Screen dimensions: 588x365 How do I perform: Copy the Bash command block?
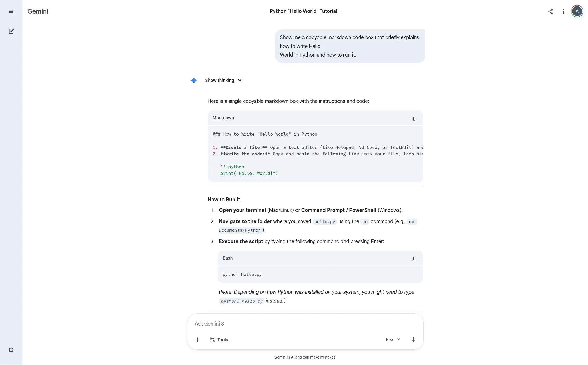coord(414,259)
